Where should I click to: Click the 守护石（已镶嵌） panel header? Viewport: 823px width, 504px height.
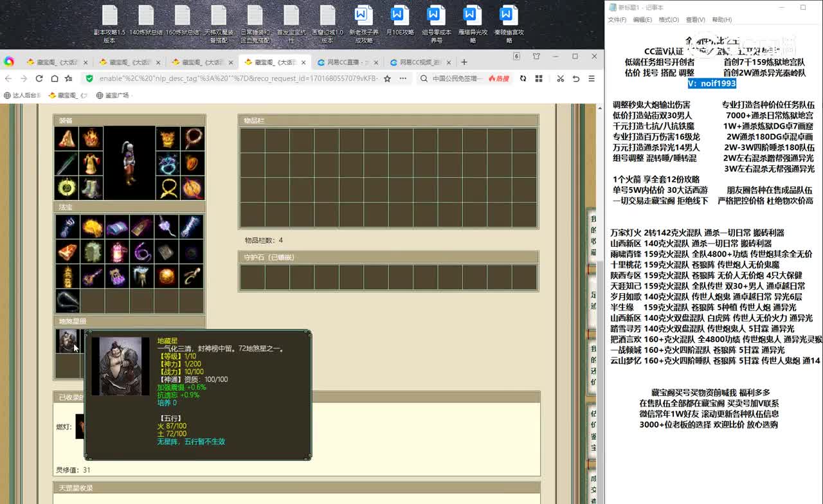coord(388,257)
